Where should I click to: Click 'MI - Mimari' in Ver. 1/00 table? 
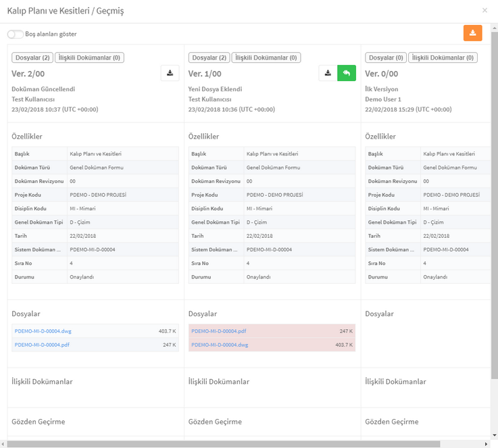coord(259,208)
